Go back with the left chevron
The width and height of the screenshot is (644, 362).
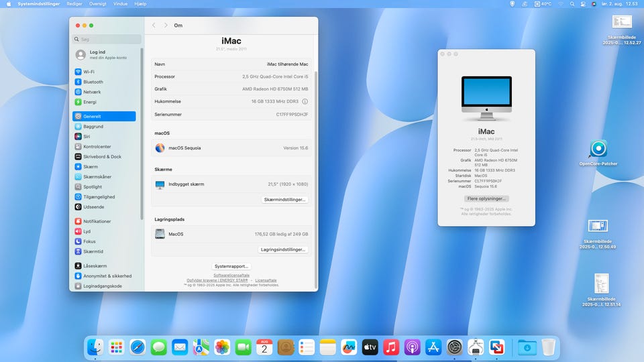(x=154, y=25)
